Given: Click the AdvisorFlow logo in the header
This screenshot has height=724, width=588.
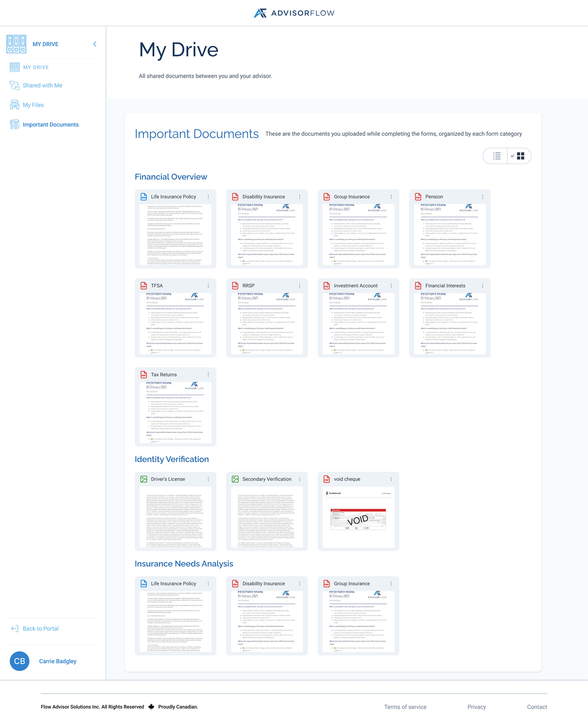Looking at the screenshot, I should click(x=293, y=13).
